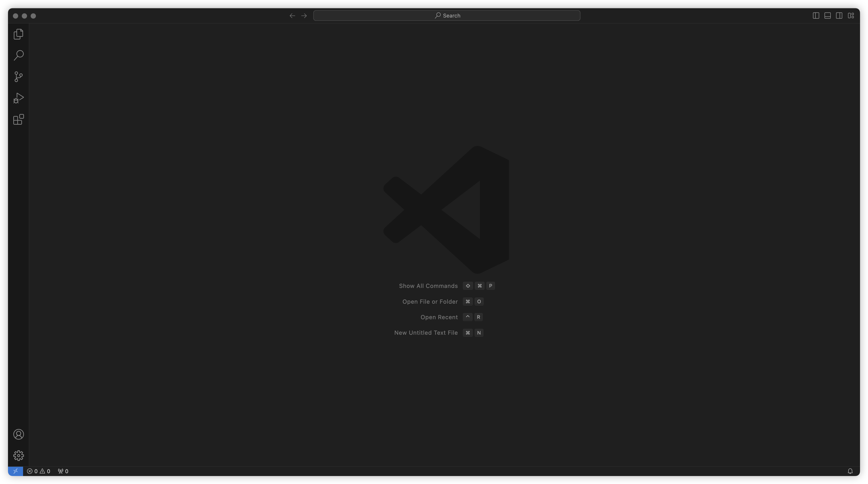The width and height of the screenshot is (868, 484).
Task: Click the Search command center field
Action: 446,16
